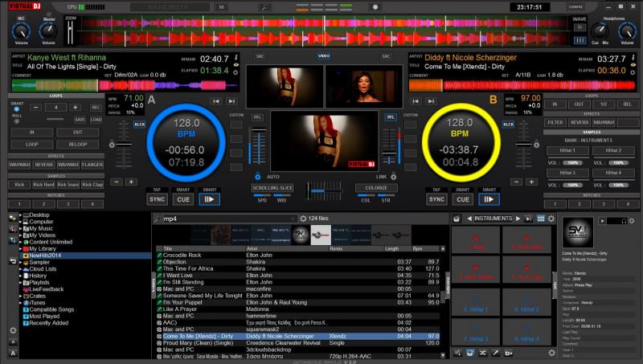643x364 pixels.
Task: Click the back arrow icon in the folder sidebar
Action: 13,261
